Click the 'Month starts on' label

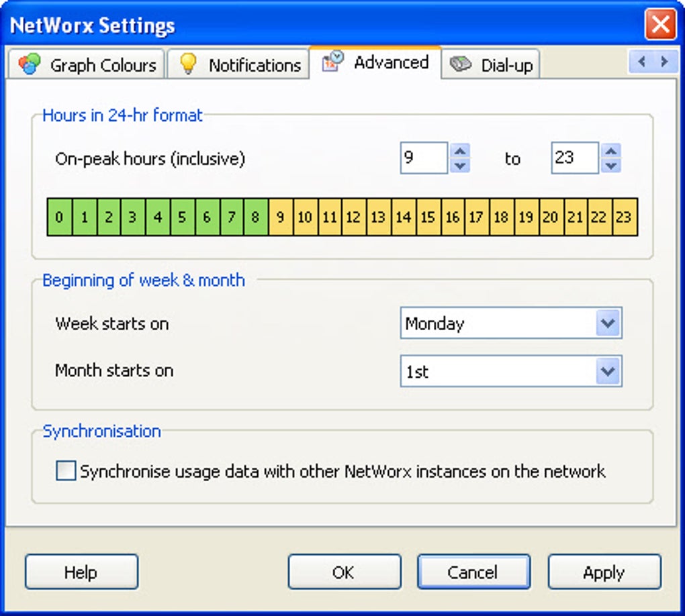click(114, 370)
